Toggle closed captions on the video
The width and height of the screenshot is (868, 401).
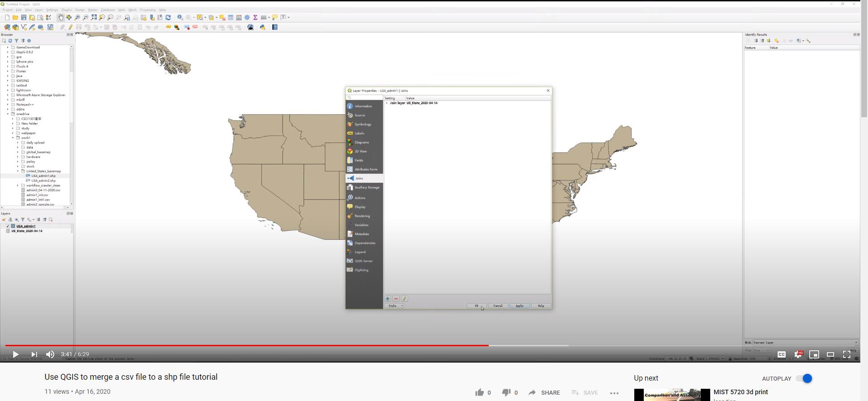coord(781,354)
